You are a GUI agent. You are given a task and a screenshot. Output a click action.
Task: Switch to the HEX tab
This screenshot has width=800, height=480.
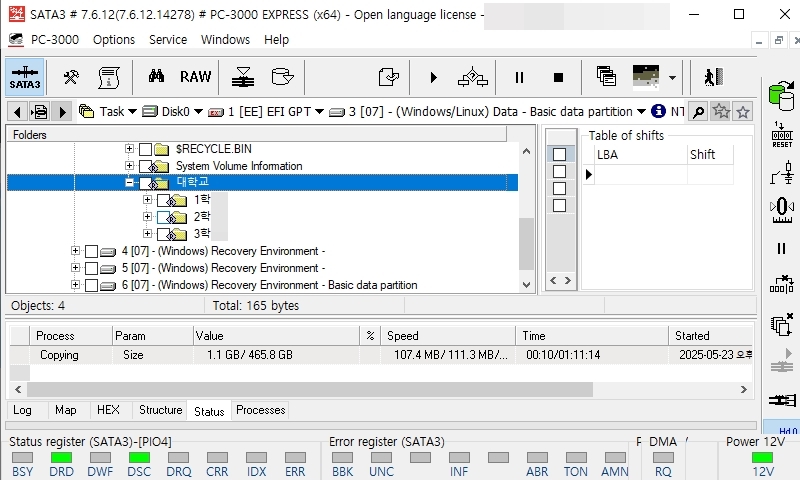click(x=108, y=410)
